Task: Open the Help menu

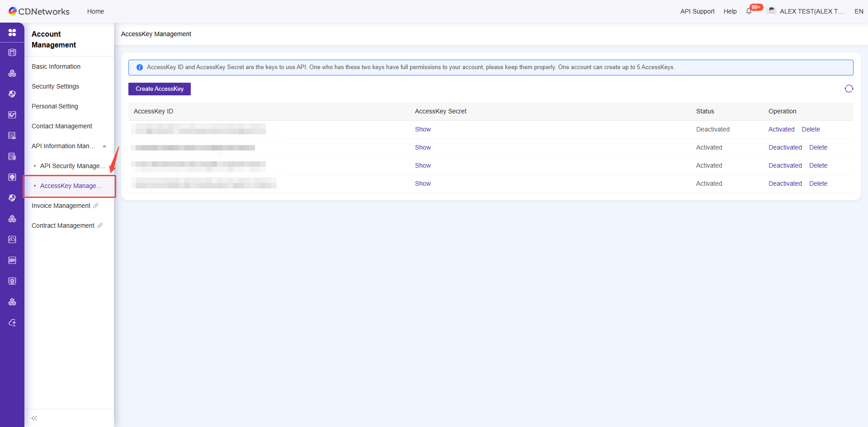Action: [730, 11]
